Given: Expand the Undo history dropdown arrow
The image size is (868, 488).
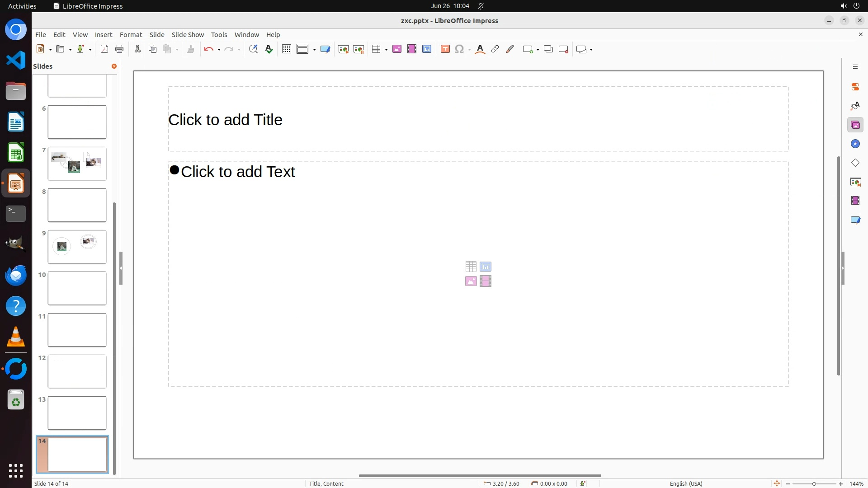Looking at the screenshot, I should tap(219, 50).
